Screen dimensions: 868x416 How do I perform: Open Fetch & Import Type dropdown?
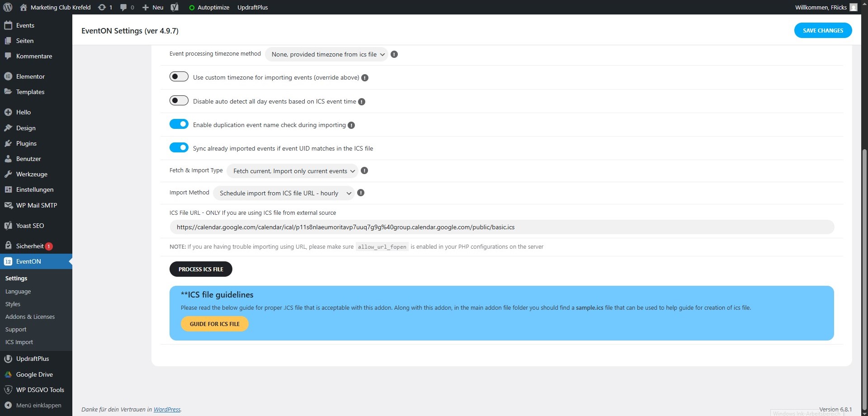pyautogui.click(x=292, y=171)
